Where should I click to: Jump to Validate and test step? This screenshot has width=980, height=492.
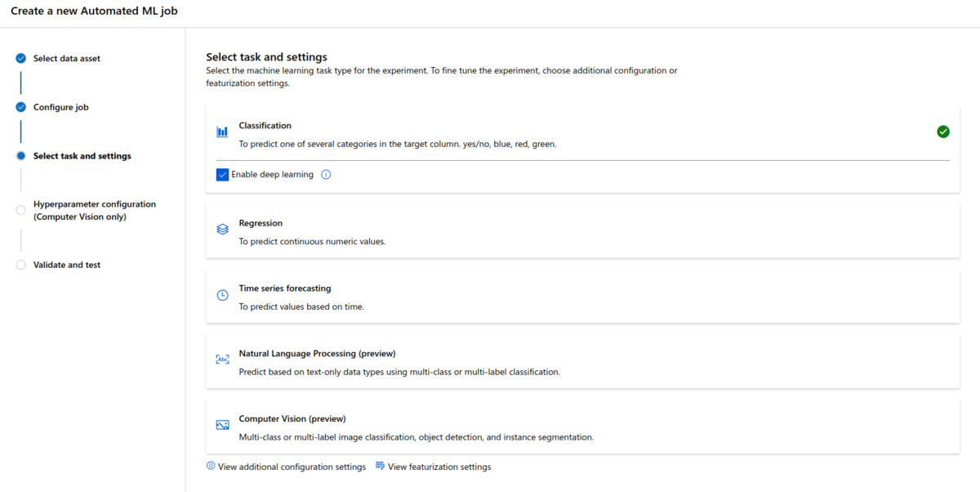tap(66, 265)
